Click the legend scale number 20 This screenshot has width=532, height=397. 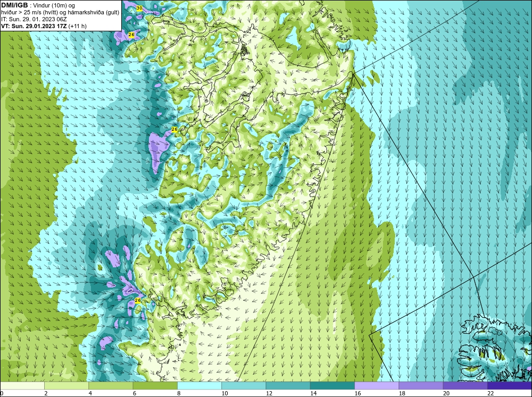click(x=446, y=393)
